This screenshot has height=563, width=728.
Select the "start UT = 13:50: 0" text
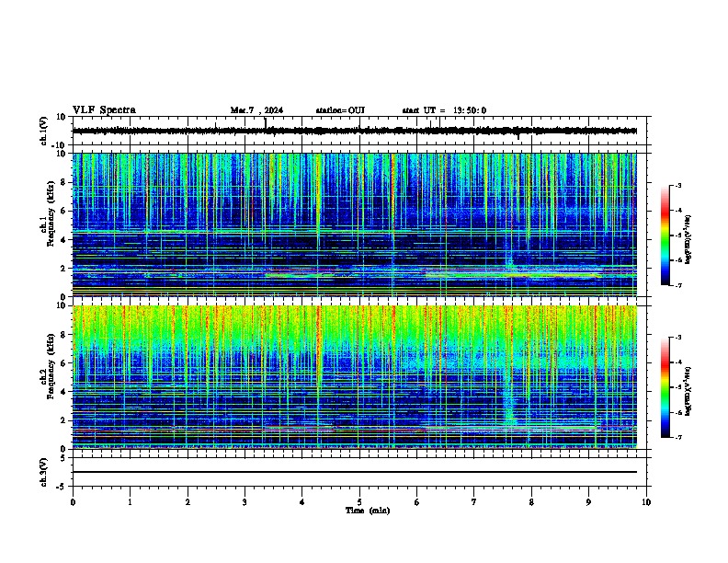(x=444, y=110)
